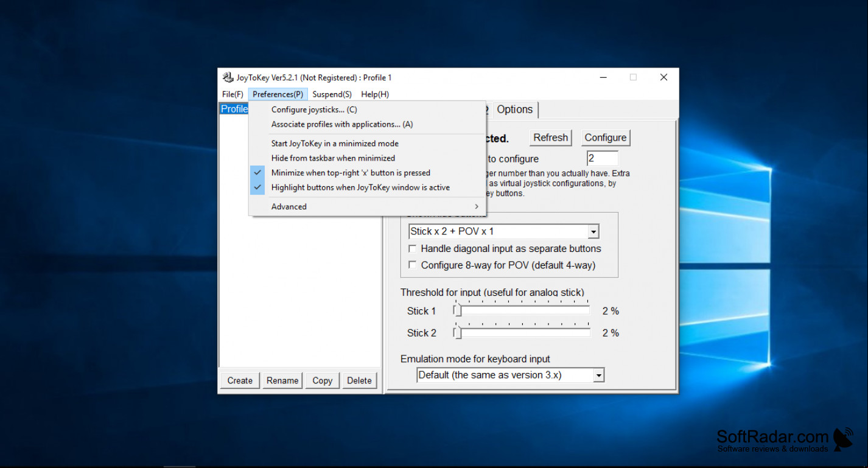This screenshot has width=868, height=468.
Task: Check Configure 8-way for POV option
Action: (502, 265)
